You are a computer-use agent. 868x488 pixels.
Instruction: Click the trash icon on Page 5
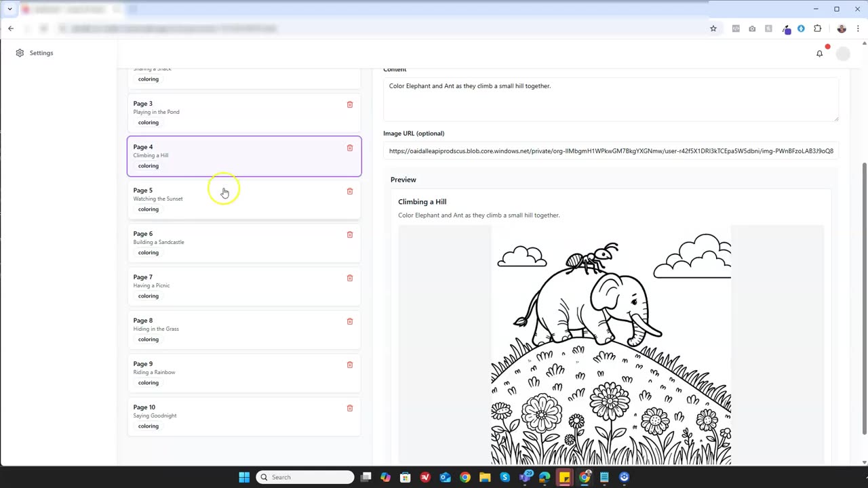pos(350,191)
